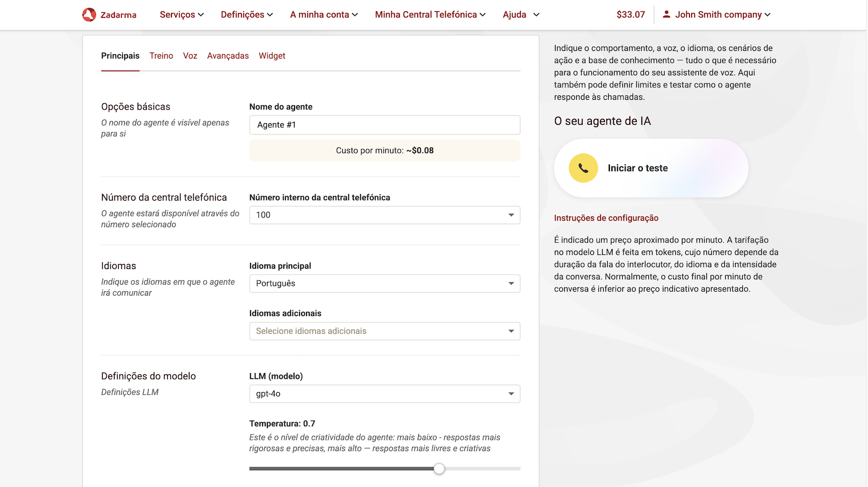
Task: Open the Ajuda menu
Action: [521, 15]
